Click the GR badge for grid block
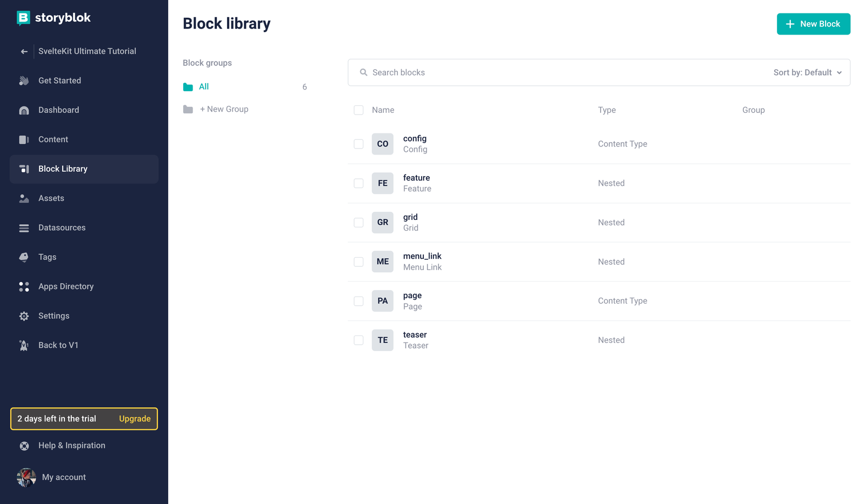 click(x=383, y=223)
